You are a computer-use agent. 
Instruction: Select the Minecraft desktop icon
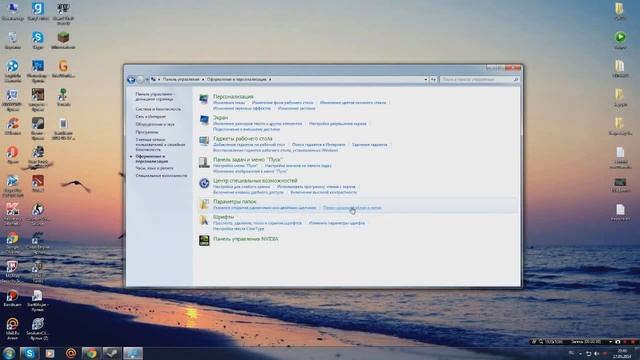coord(63,40)
